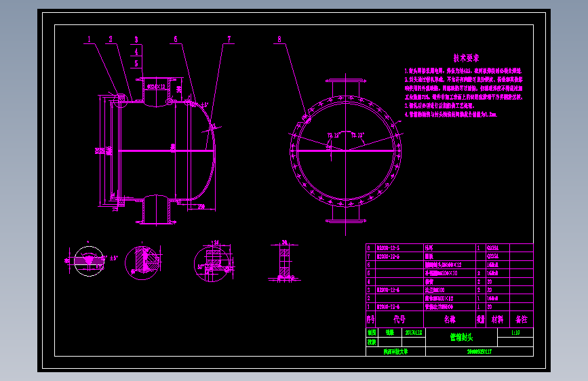Click the 材料 column header
588x381 pixels.
(x=497, y=319)
